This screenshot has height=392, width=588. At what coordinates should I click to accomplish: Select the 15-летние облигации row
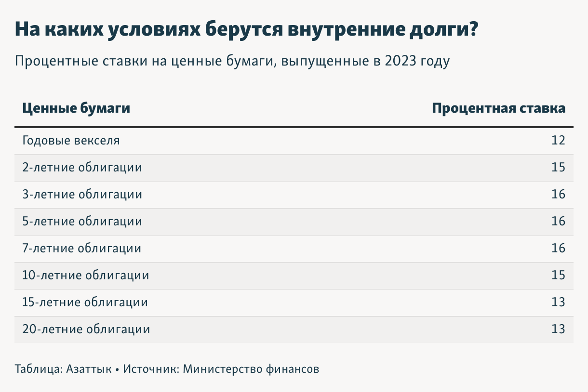[294, 303]
